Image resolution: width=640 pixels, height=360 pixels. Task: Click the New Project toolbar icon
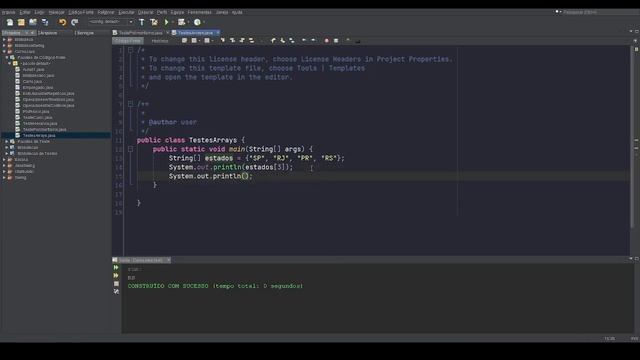tap(21, 22)
